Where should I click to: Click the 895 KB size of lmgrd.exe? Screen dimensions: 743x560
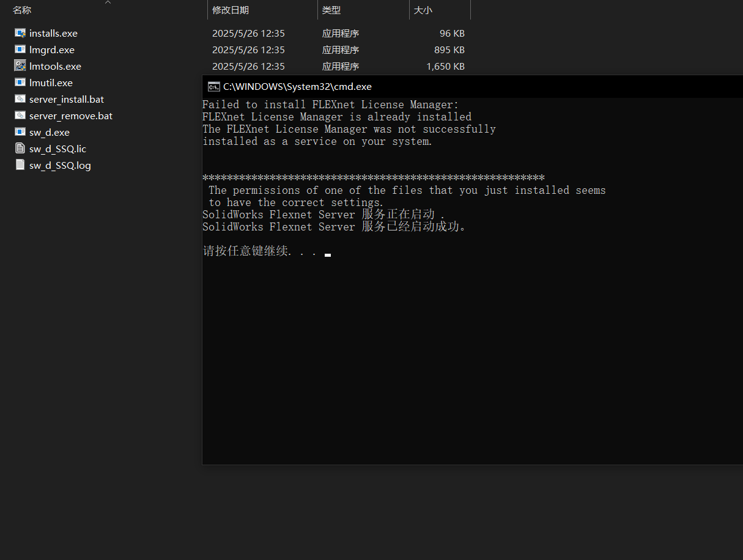click(448, 50)
